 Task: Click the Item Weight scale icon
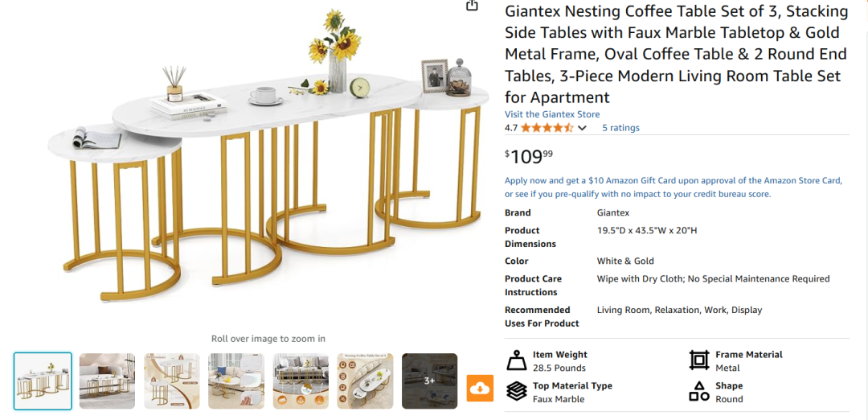[x=516, y=360]
